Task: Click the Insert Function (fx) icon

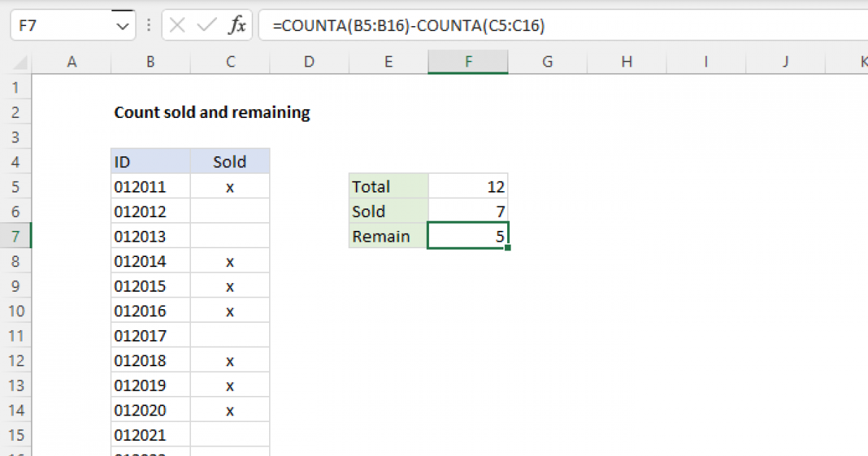Action: pyautogui.click(x=239, y=25)
